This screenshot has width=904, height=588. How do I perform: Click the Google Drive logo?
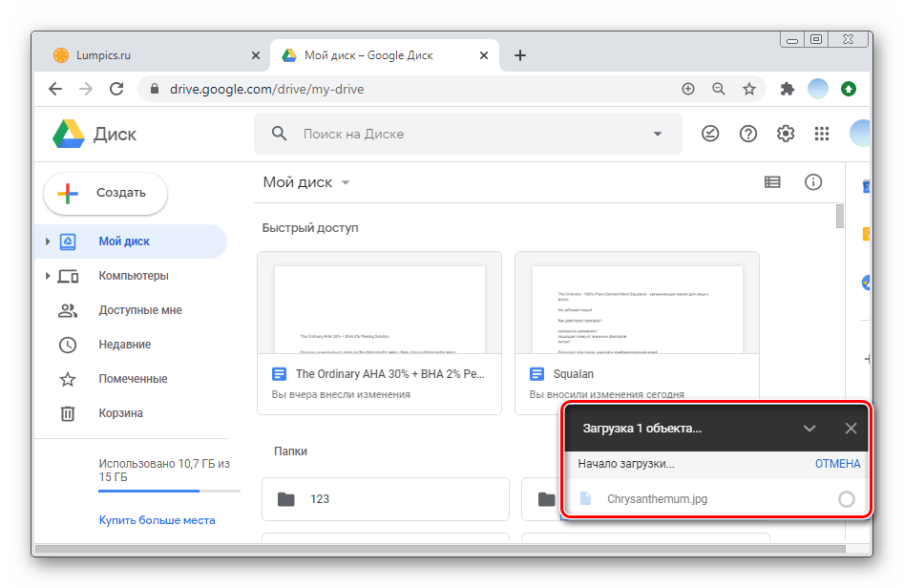coord(69,134)
